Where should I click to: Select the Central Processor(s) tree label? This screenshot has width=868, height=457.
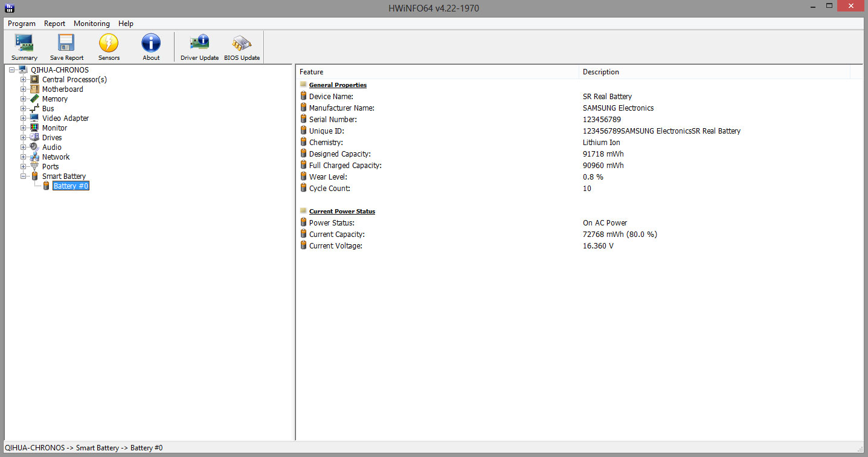(x=74, y=80)
